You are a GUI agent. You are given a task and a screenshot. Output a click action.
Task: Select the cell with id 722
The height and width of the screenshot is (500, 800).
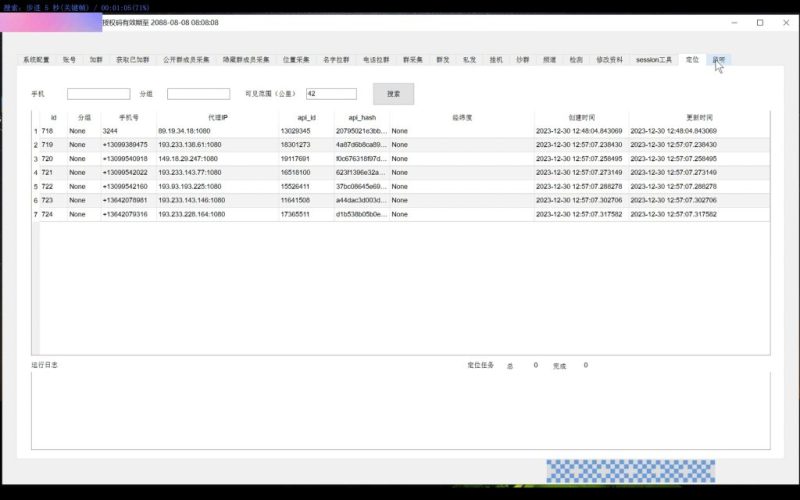(x=54, y=186)
